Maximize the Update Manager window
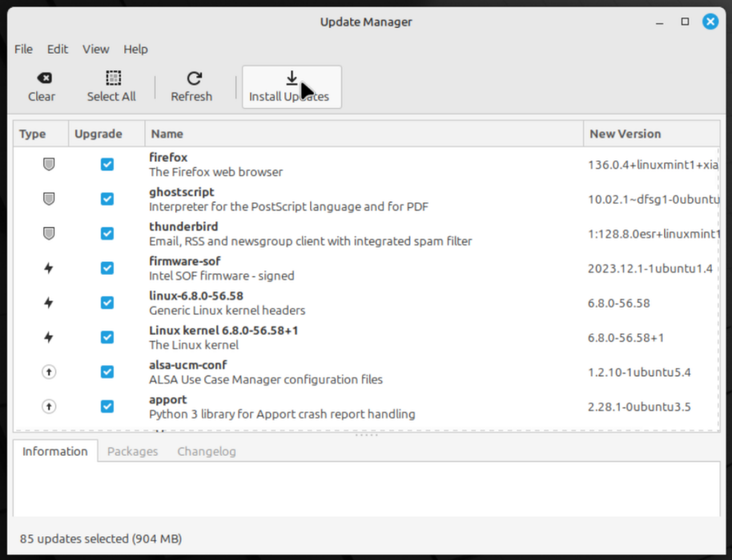The width and height of the screenshot is (732, 560). coord(685,22)
